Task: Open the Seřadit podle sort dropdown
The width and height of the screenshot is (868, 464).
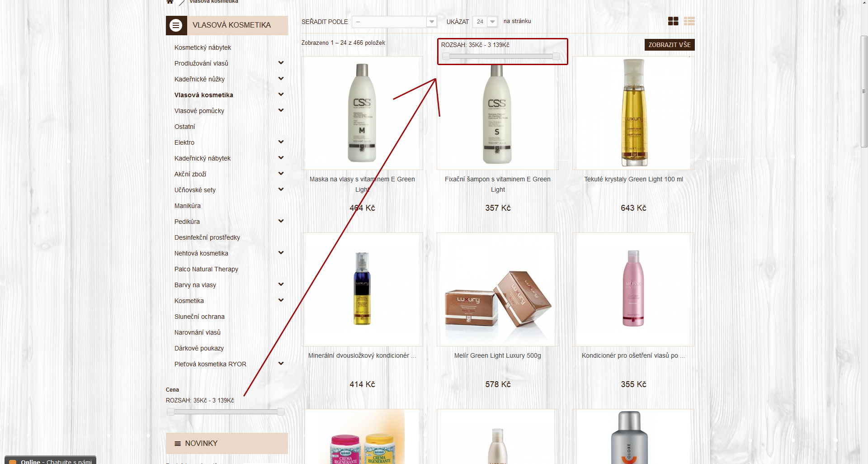Action: [395, 22]
